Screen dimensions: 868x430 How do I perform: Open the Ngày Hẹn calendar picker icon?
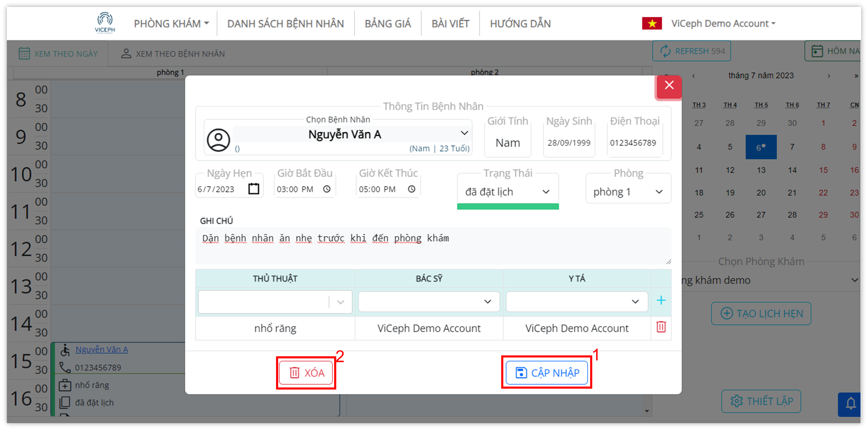(x=254, y=189)
